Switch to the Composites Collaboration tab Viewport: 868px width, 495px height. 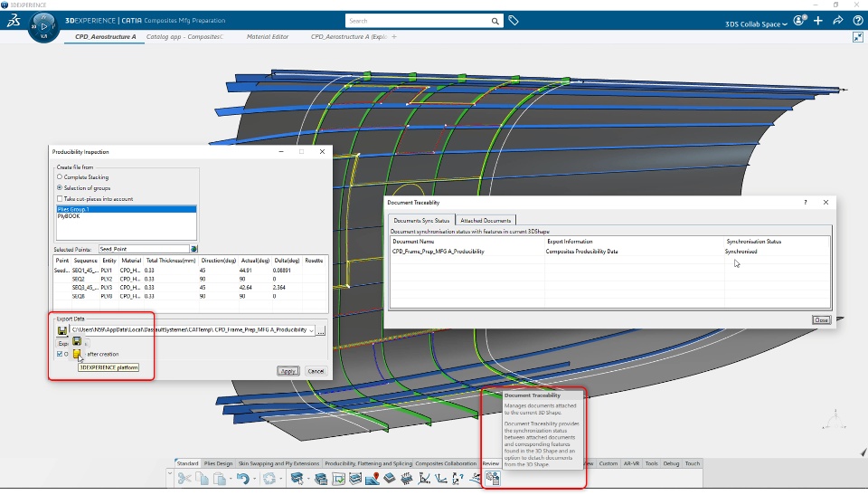tap(446, 463)
